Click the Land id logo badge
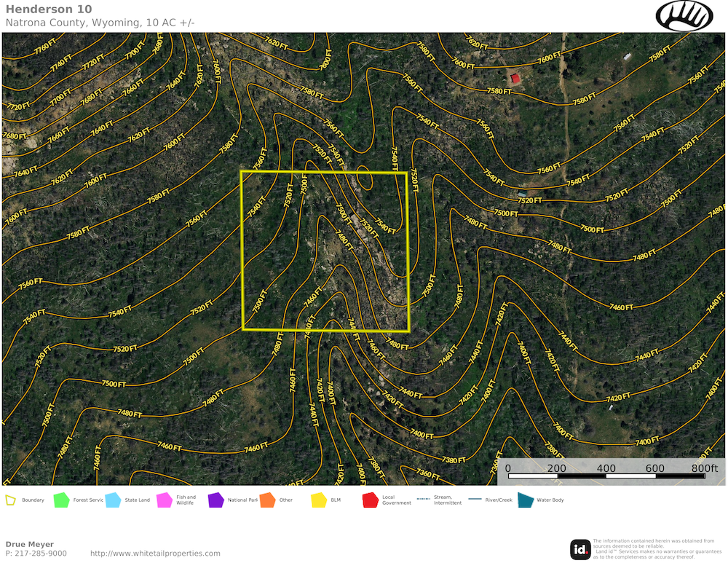Viewport: 728px width, 563px height. [x=580, y=549]
